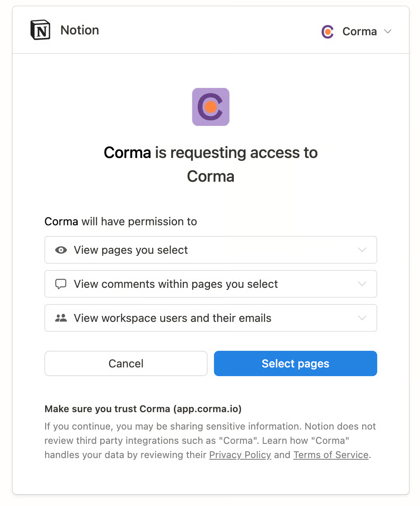The height and width of the screenshot is (506, 420).
Task: Click View workspace users and their emails
Action: pyautogui.click(x=172, y=318)
